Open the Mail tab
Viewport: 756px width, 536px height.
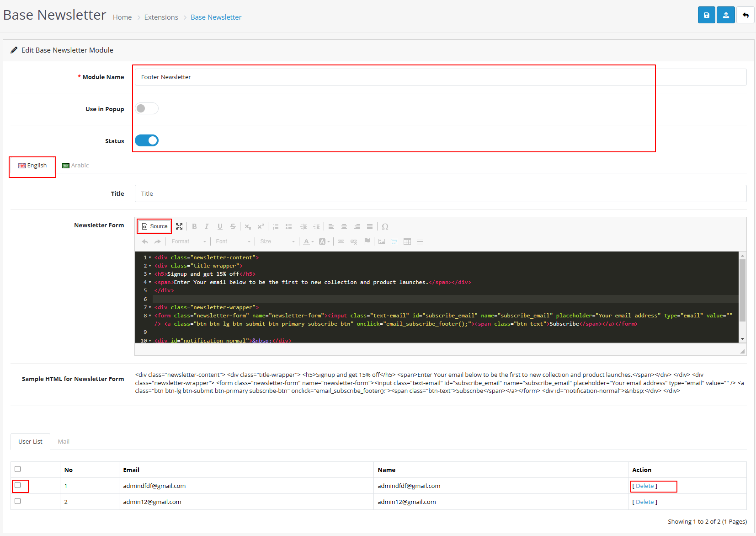(64, 441)
